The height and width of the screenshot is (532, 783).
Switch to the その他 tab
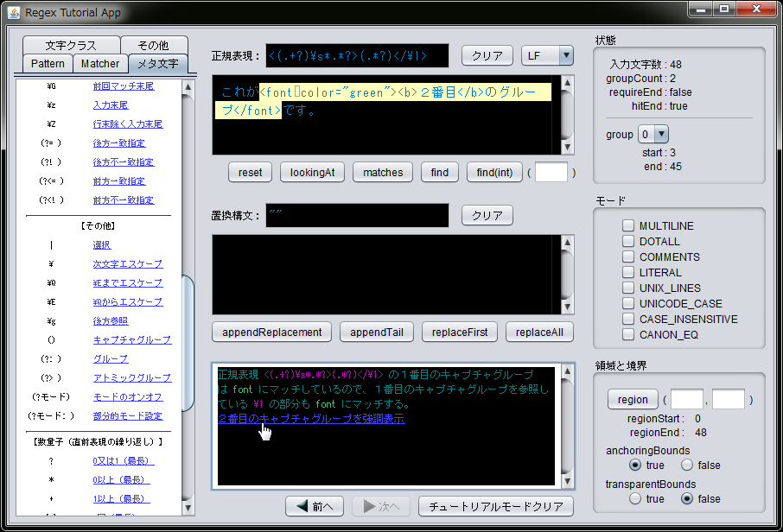[154, 45]
